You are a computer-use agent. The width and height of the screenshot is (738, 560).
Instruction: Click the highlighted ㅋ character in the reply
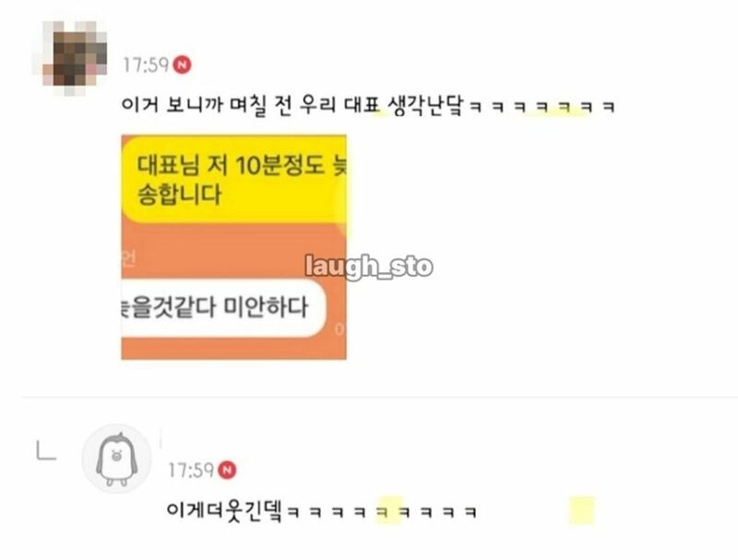(x=383, y=511)
